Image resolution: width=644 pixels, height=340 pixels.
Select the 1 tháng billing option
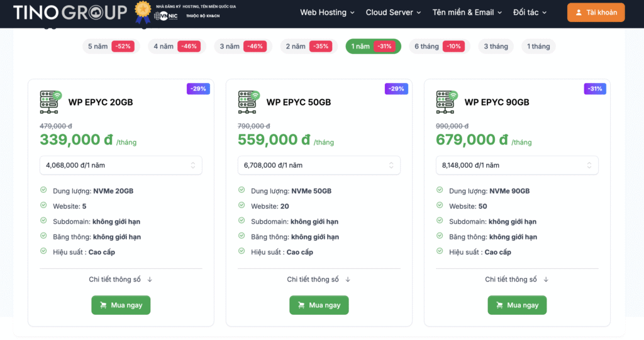[x=538, y=47]
